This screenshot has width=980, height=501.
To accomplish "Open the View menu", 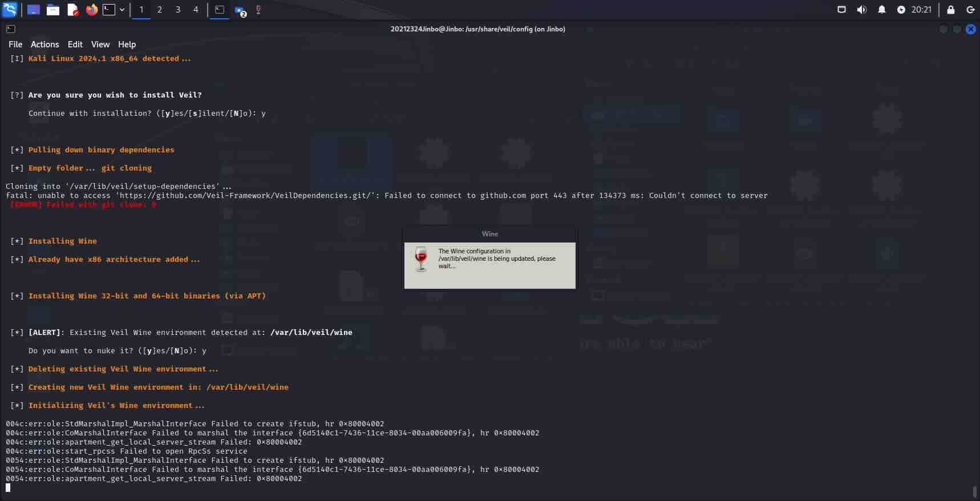I will [x=100, y=45].
